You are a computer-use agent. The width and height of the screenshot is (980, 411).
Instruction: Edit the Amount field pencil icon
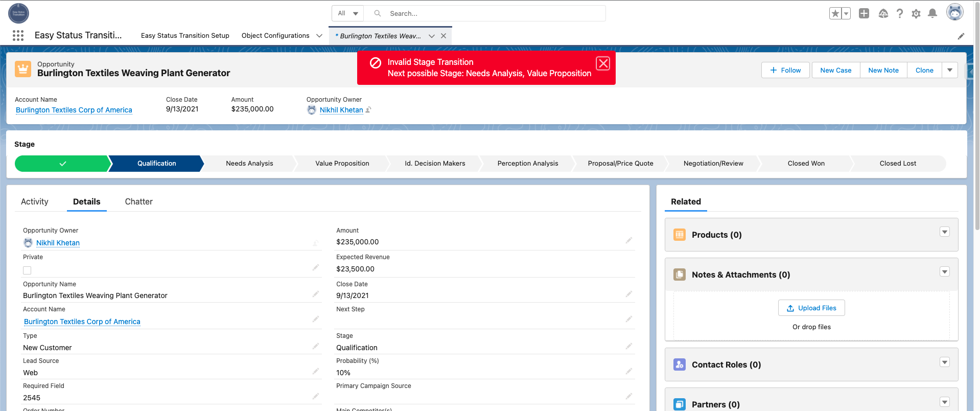tap(629, 240)
